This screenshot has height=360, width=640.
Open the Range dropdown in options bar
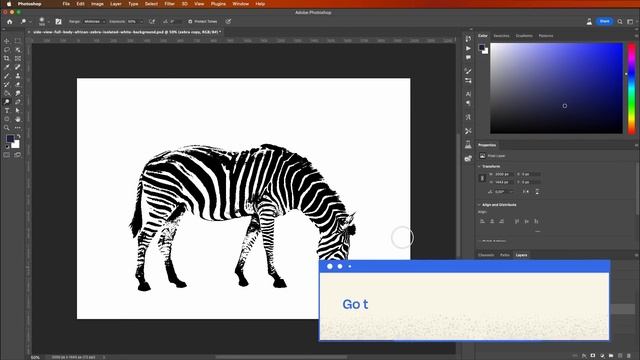(x=95, y=21)
